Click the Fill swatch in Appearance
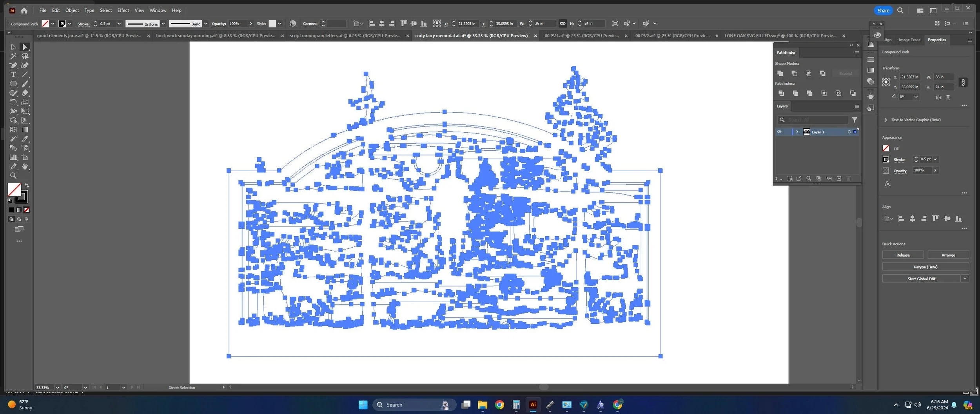980x414 pixels. 886,148
